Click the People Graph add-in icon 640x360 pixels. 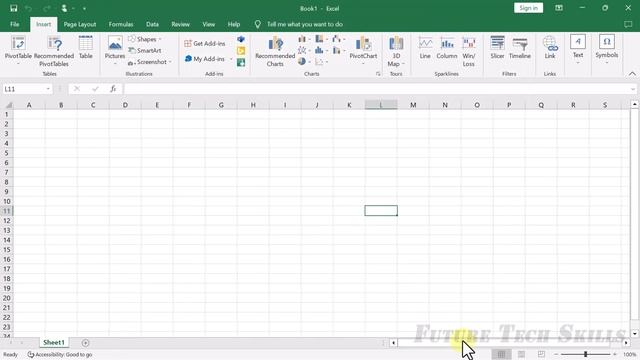(x=241, y=62)
